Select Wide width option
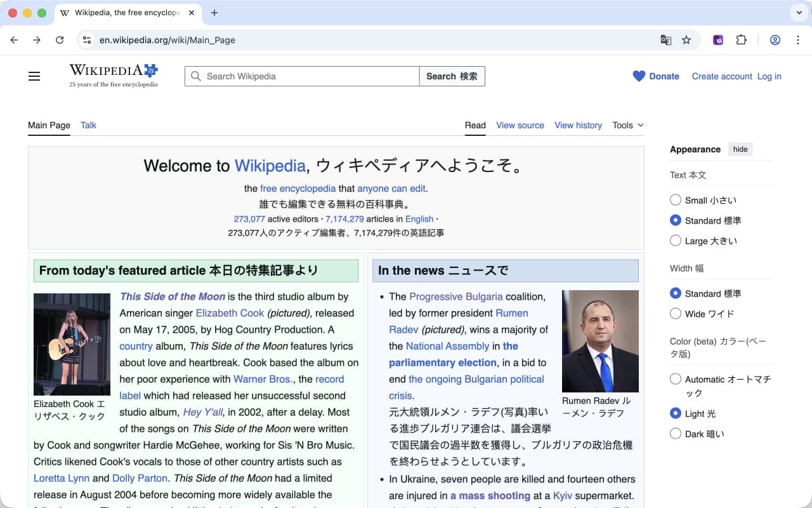This screenshot has height=508, width=812. (676, 314)
